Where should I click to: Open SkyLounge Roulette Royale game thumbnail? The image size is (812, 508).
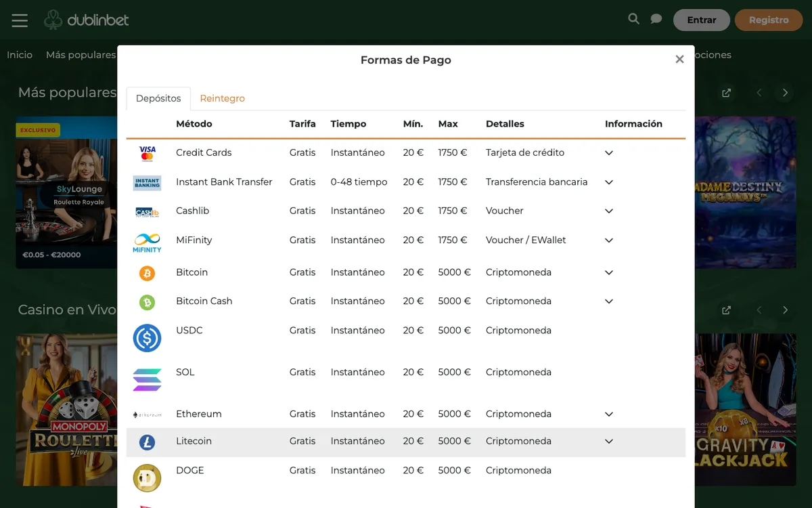tap(66, 192)
